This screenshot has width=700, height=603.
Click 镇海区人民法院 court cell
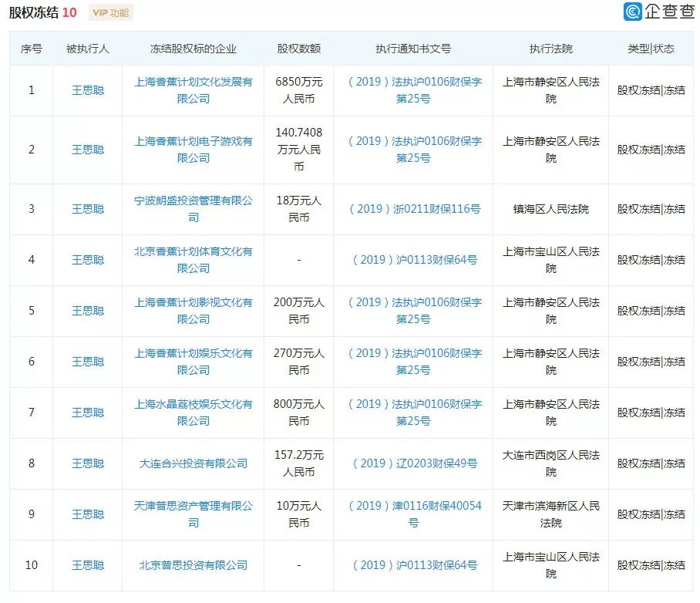tap(551, 209)
